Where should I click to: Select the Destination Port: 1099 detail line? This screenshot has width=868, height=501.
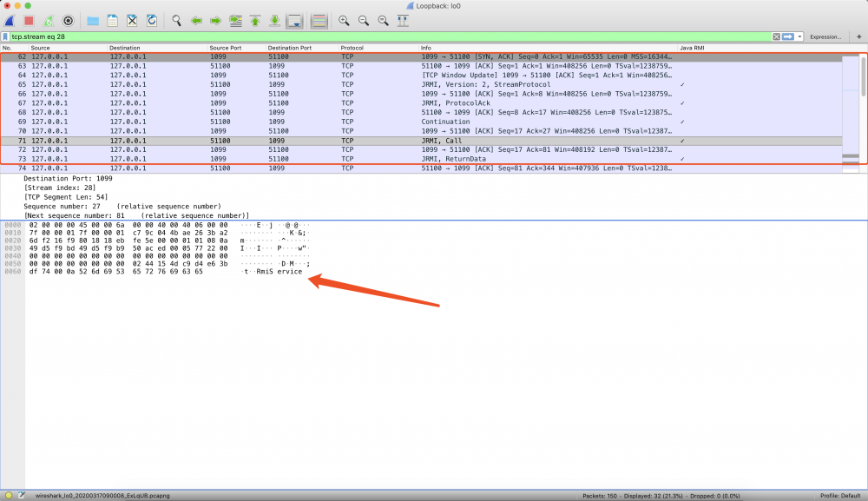point(68,178)
